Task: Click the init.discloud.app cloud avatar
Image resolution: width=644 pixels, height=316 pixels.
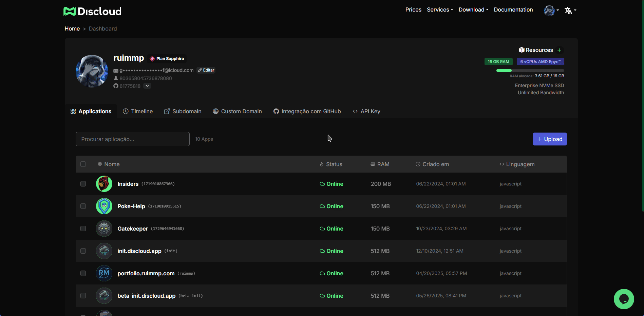Action: pyautogui.click(x=104, y=251)
